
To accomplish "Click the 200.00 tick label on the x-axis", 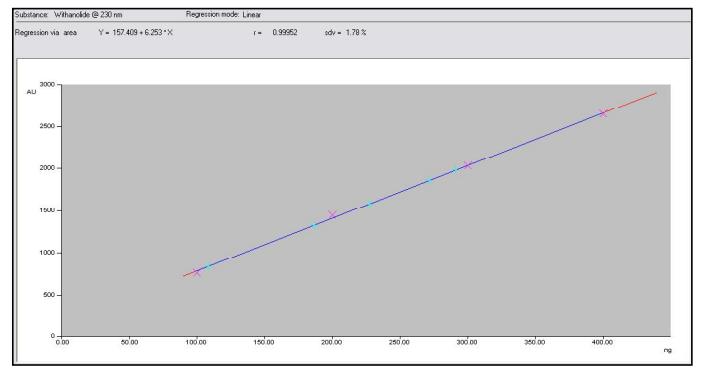I will click(x=331, y=342).
